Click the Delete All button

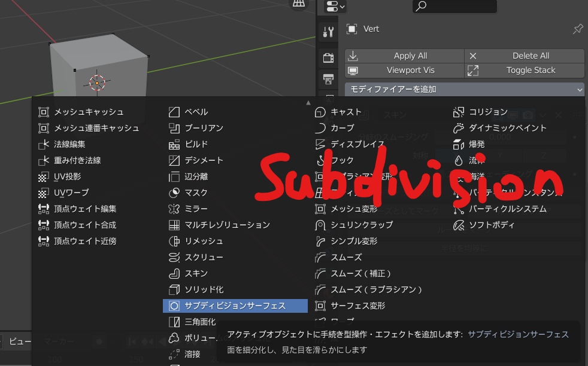(525, 56)
